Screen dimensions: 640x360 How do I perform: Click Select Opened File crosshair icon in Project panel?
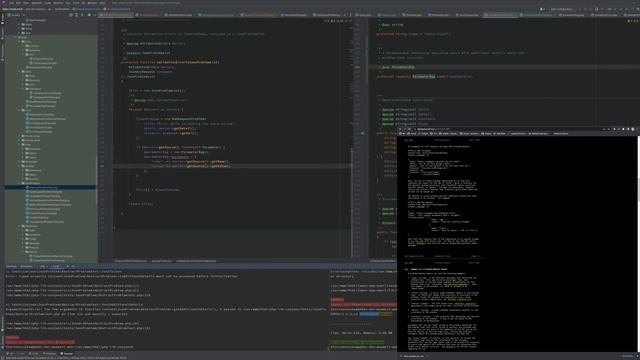pos(71,15)
